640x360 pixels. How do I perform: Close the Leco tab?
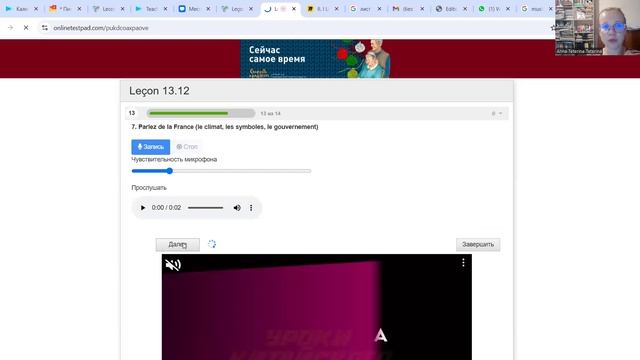pyautogui.click(x=122, y=9)
